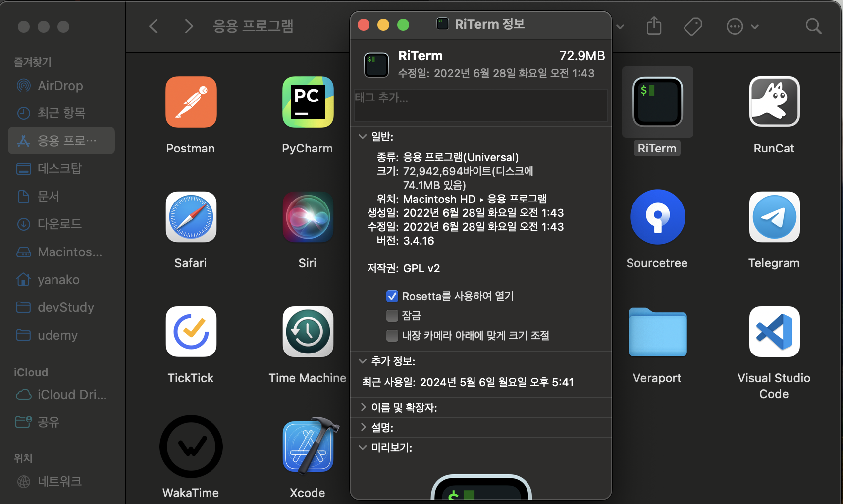Screen dimensions: 843x504
Task: Expand the 설명 section
Action: tap(363, 427)
